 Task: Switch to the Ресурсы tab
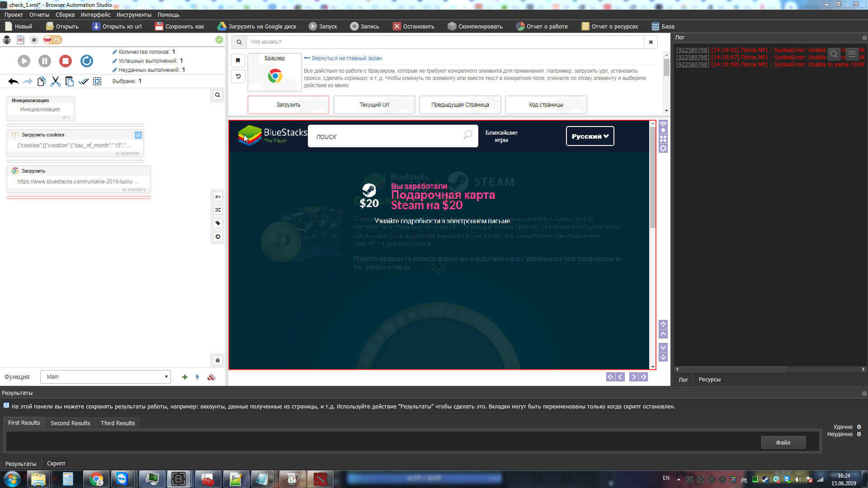point(709,380)
